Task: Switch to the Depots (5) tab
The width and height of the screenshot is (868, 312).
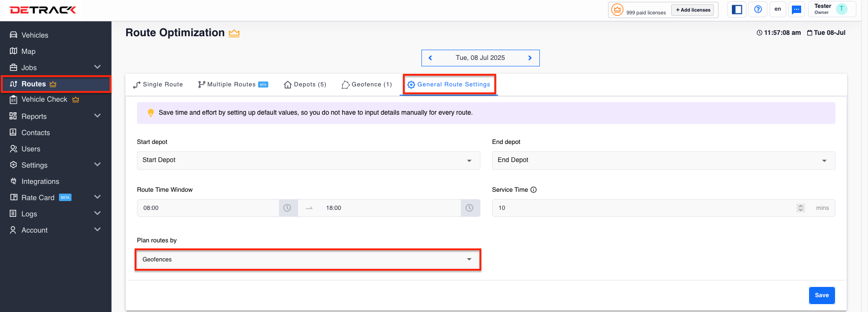Action: 305,84
